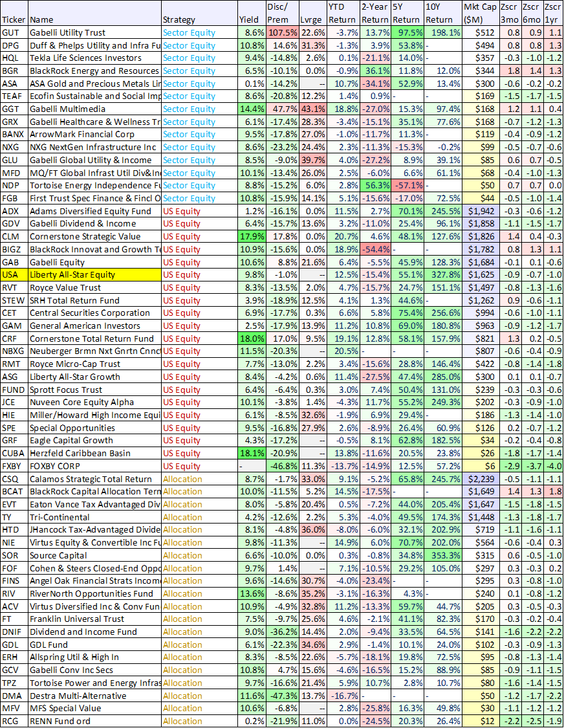This screenshot has width=564, height=728.
Task: Select the SOR ticker cell
Action: [14, 555]
